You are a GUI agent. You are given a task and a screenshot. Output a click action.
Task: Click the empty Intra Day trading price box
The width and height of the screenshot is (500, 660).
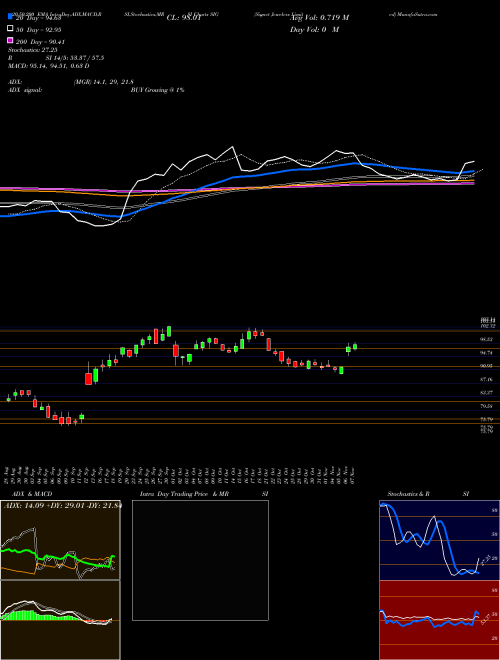pos(200,560)
